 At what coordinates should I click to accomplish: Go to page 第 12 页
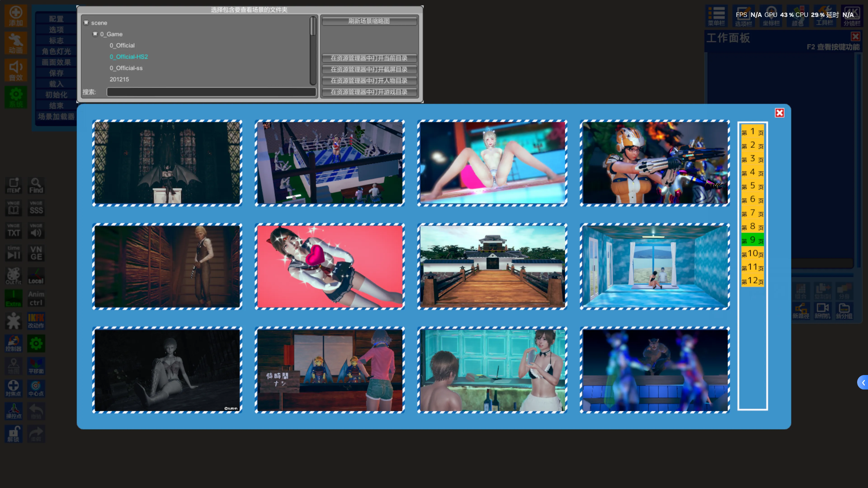coord(752,281)
